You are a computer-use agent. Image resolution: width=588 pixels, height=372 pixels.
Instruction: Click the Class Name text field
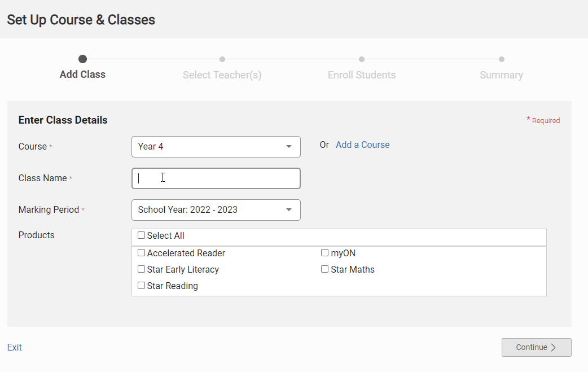pos(216,178)
